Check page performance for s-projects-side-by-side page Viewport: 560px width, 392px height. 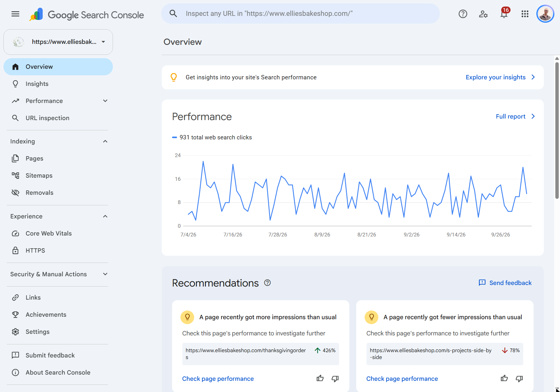click(402, 379)
